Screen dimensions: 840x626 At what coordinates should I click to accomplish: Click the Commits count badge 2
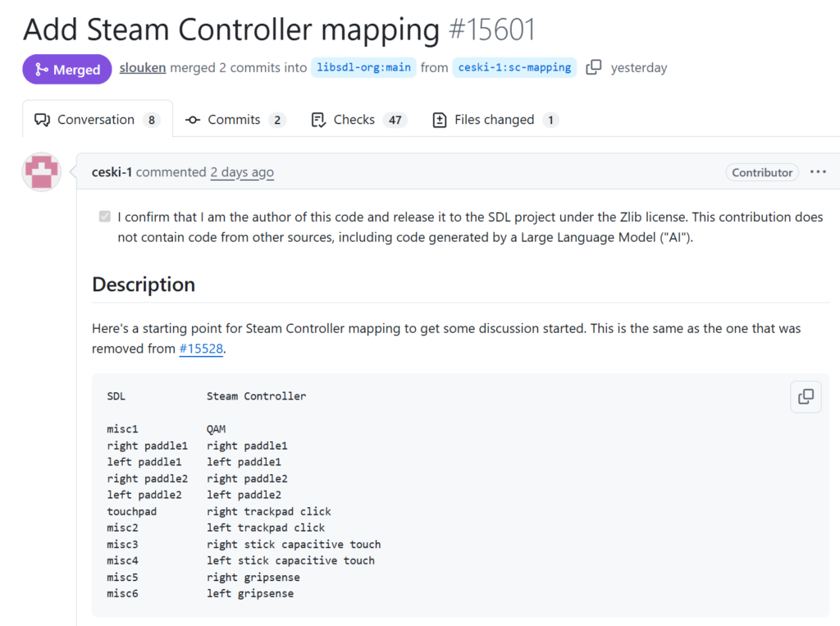277,120
